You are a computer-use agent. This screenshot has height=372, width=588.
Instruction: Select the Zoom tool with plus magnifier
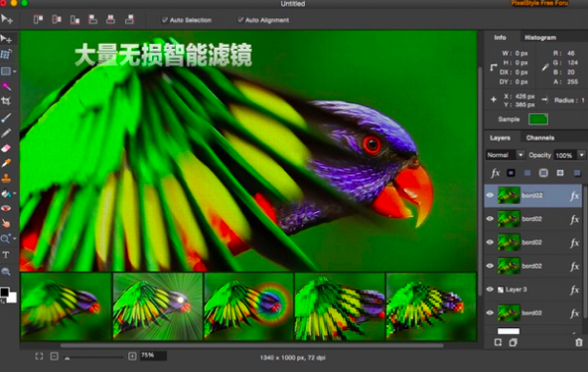[x=5, y=238]
